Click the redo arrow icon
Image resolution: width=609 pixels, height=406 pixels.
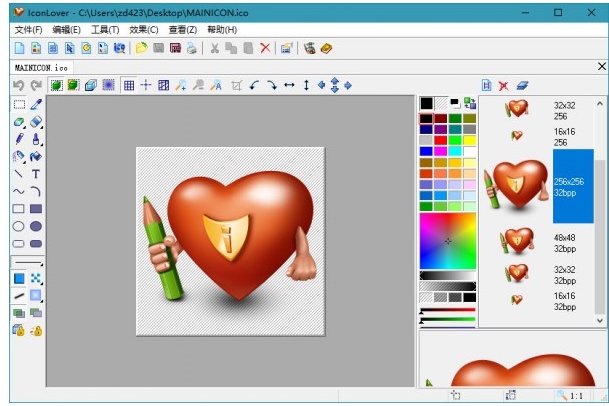(x=36, y=85)
